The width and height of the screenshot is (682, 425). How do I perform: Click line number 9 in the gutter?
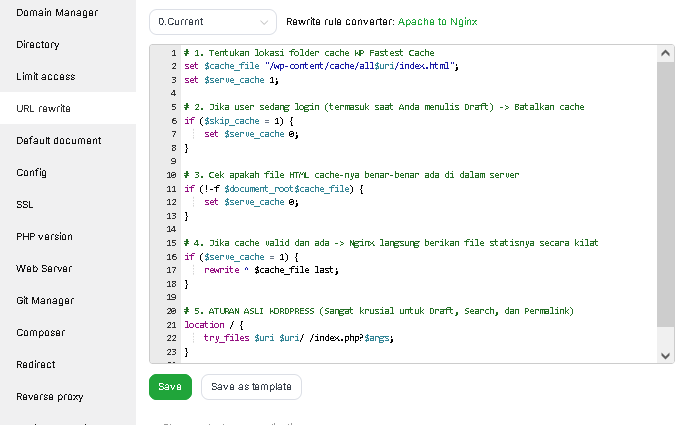[x=173, y=161]
